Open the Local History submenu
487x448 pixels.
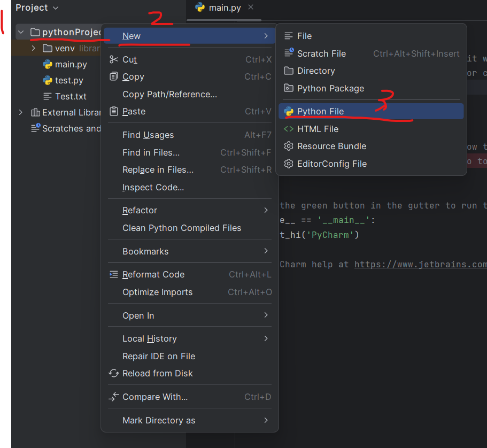[190, 338]
